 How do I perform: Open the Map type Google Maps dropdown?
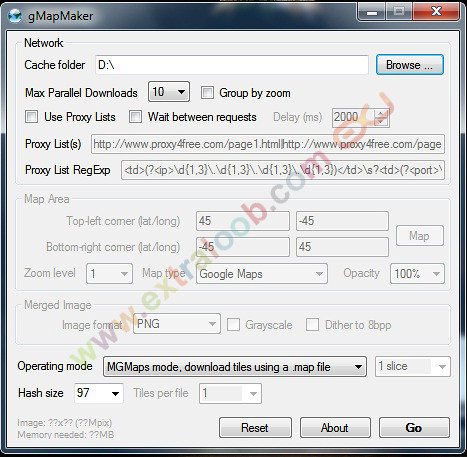(262, 274)
